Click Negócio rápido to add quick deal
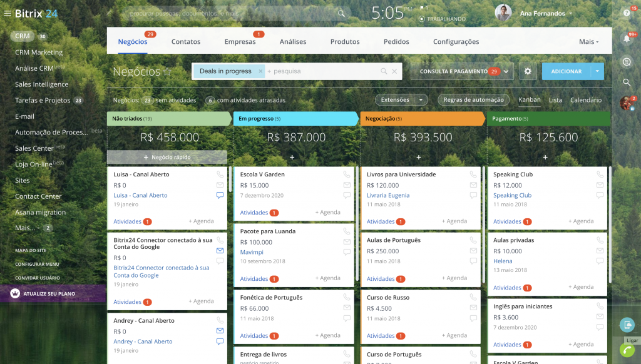The height and width of the screenshot is (364, 641). coord(167,157)
